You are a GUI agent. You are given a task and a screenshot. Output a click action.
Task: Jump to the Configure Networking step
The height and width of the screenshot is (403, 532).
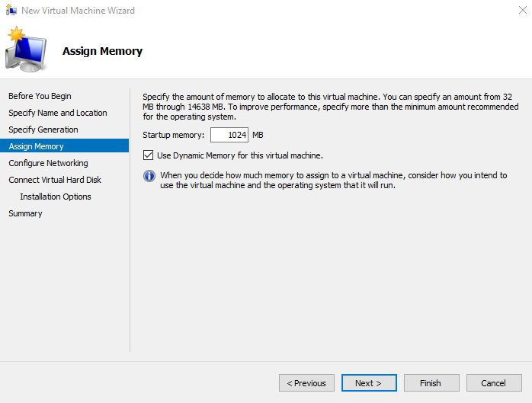tap(48, 163)
